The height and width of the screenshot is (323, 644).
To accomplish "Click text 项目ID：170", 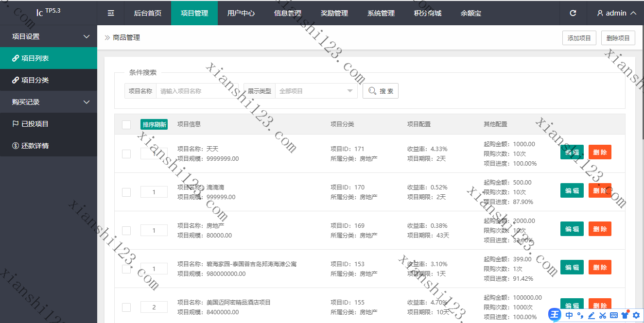I will pos(348,187).
